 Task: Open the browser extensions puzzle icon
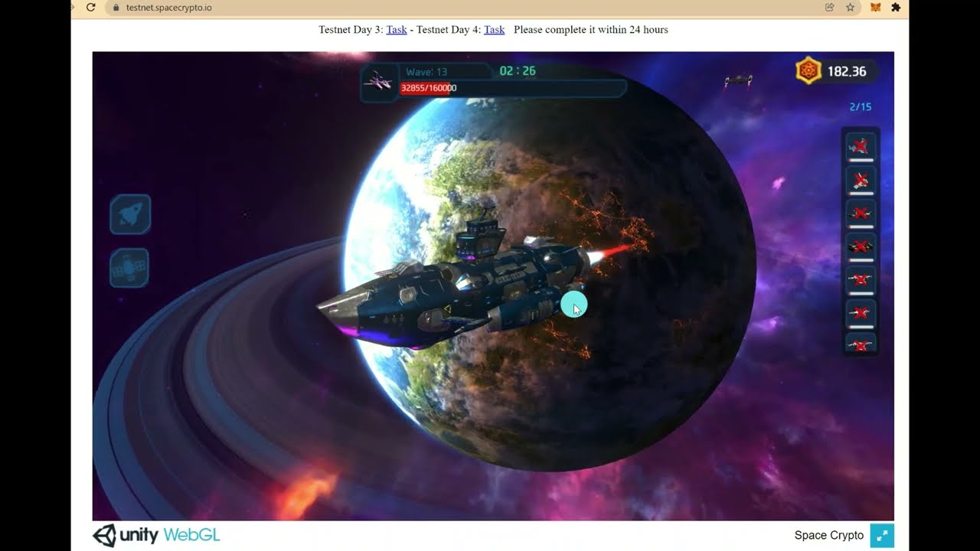896,8
